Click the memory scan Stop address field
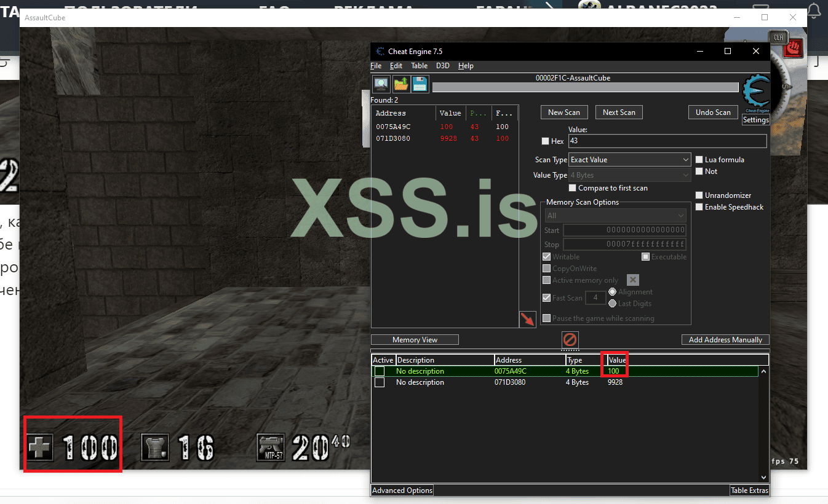Viewport: 828px width, 504px height. click(624, 245)
